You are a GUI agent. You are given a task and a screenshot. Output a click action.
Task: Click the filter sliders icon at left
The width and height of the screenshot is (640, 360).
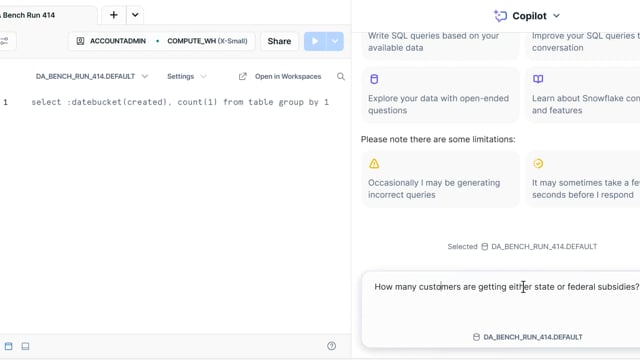click(x=4, y=41)
